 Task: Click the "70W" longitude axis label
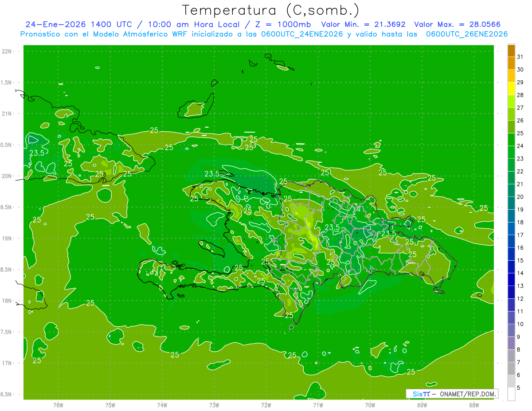[x=370, y=405]
